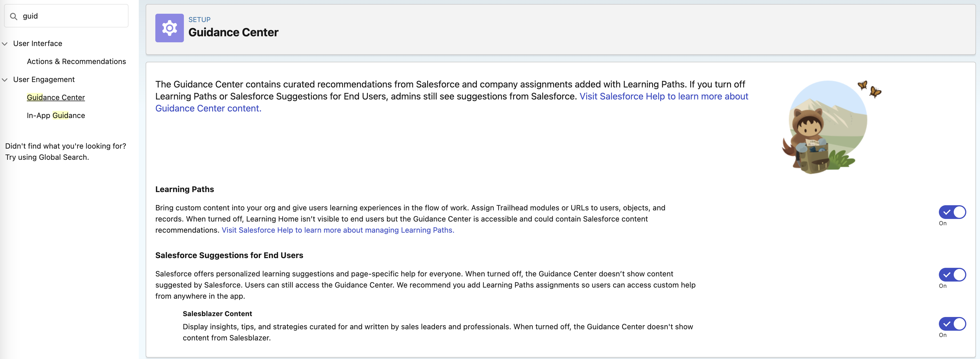Viewport: 980px width, 359px height.
Task: Click the SETUP breadcrumb label
Action: point(200,19)
